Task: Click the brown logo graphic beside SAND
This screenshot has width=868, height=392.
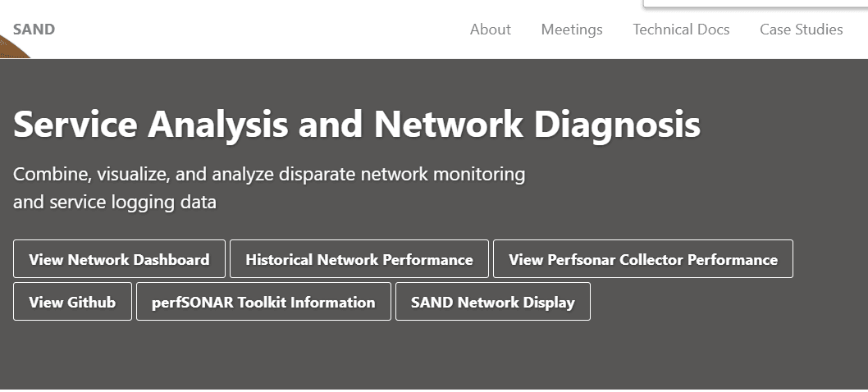Action: [12, 48]
